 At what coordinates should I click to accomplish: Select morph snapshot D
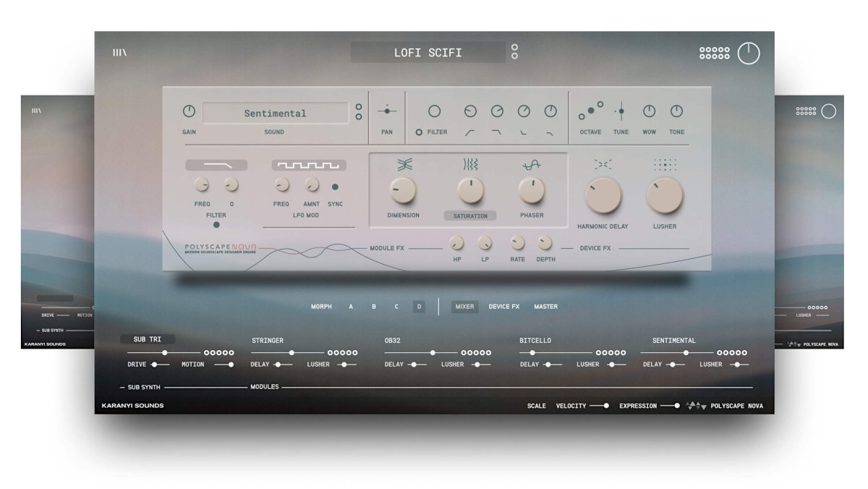(x=419, y=306)
